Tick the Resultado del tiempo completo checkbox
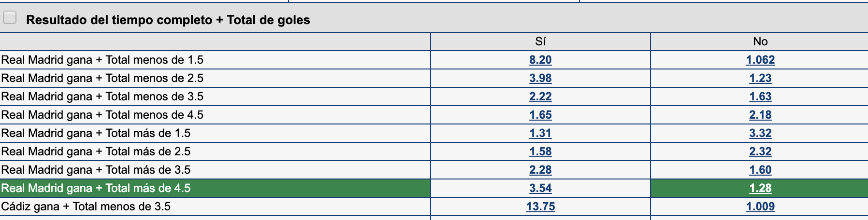868x220 pixels. click(10, 18)
